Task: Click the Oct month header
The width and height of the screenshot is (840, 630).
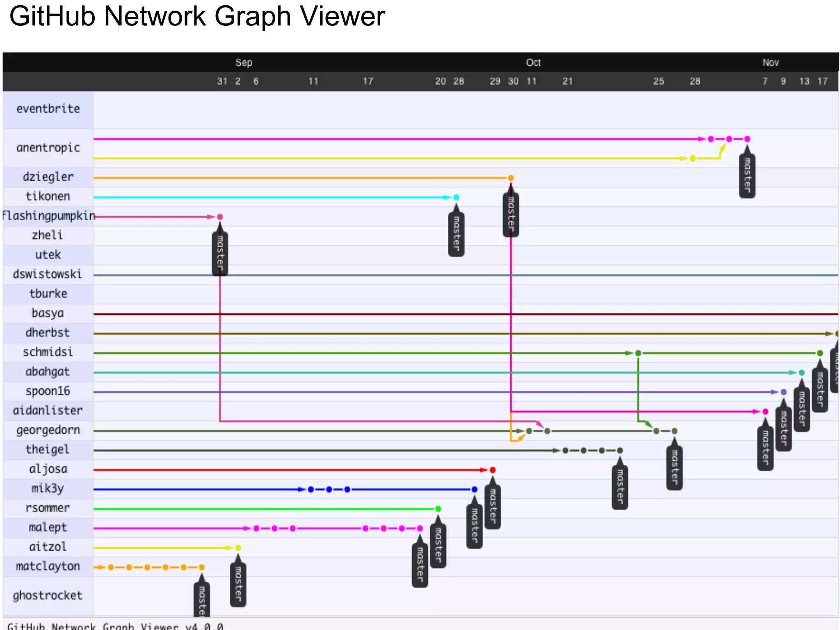Action: click(x=533, y=63)
